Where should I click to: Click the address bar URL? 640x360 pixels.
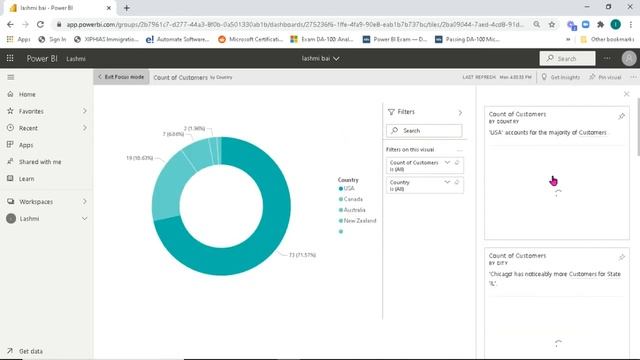(x=295, y=24)
